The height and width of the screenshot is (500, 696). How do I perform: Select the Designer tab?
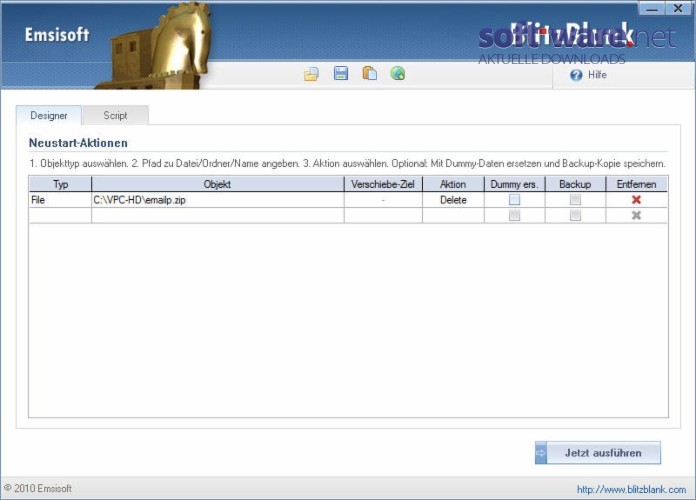click(x=49, y=115)
